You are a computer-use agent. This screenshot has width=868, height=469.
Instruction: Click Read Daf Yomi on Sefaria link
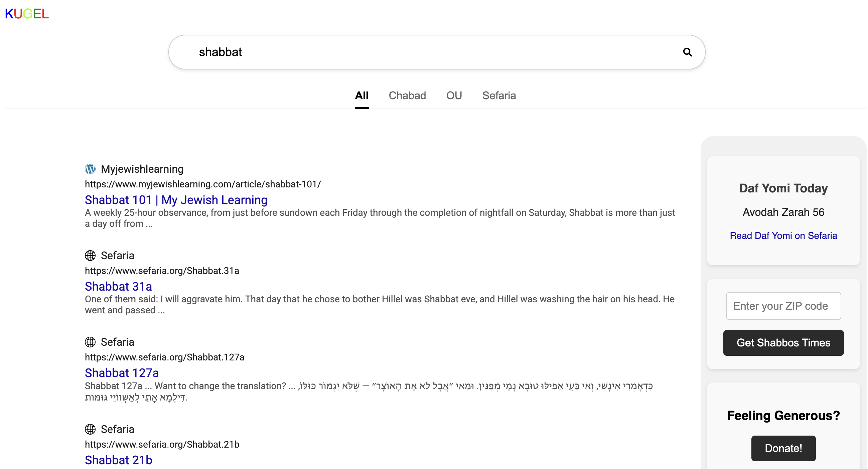tap(783, 236)
